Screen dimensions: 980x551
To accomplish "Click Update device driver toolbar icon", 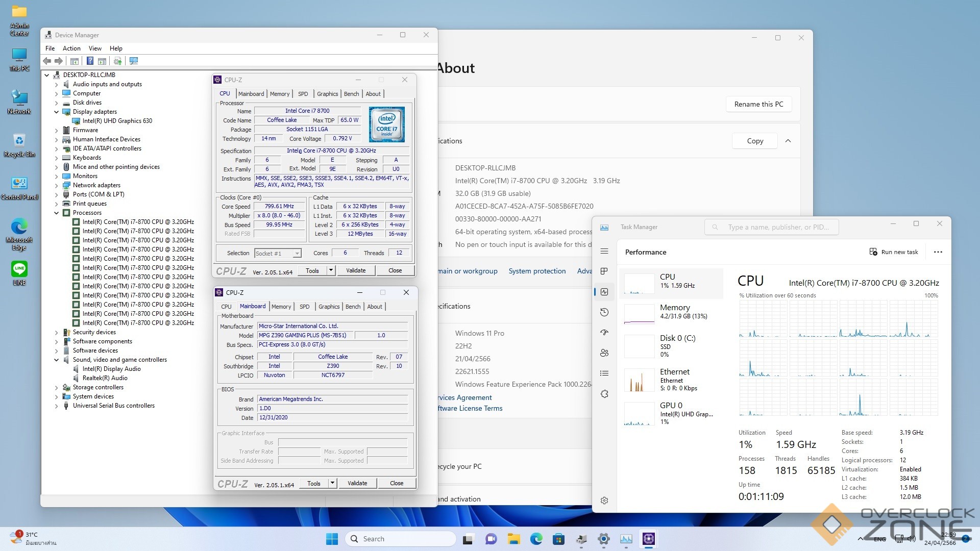I will [x=117, y=61].
